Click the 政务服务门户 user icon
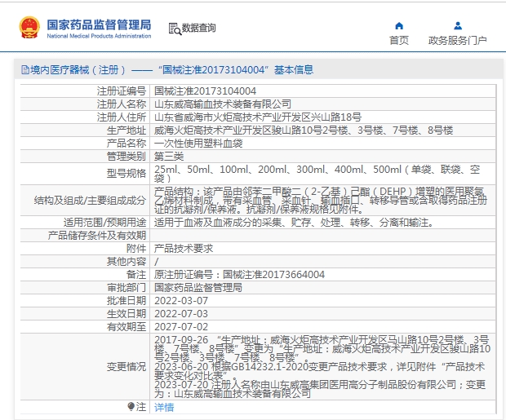Viewport: 506px width, 420px height. (458, 25)
